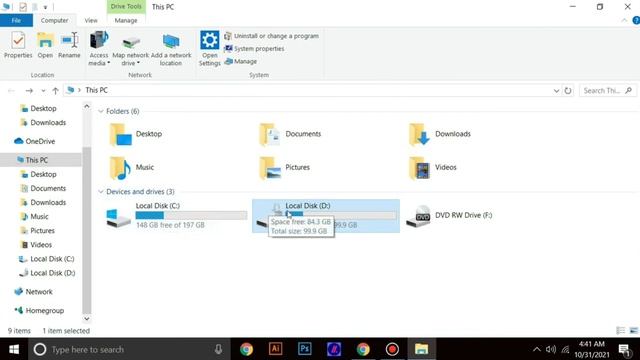640x360 pixels.
Task: Open Videos in the navigation pane
Action: (36, 245)
